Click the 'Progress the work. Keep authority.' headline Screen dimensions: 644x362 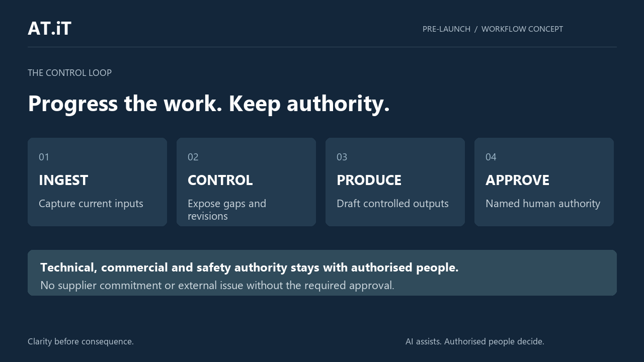[209, 104]
